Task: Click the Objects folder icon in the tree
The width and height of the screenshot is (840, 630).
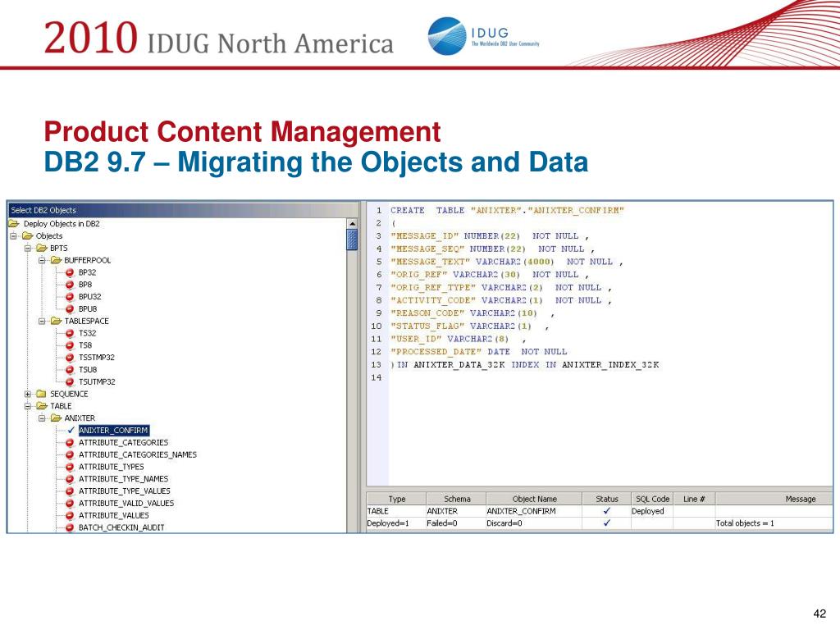Action: pyautogui.click(x=27, y=236)
